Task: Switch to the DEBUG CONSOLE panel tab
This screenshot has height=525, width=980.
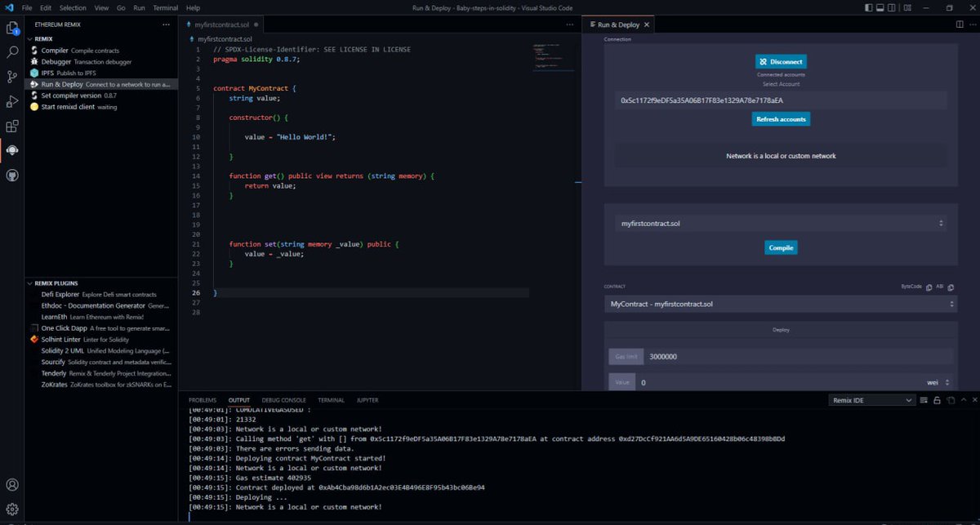Action: (283, 400)
